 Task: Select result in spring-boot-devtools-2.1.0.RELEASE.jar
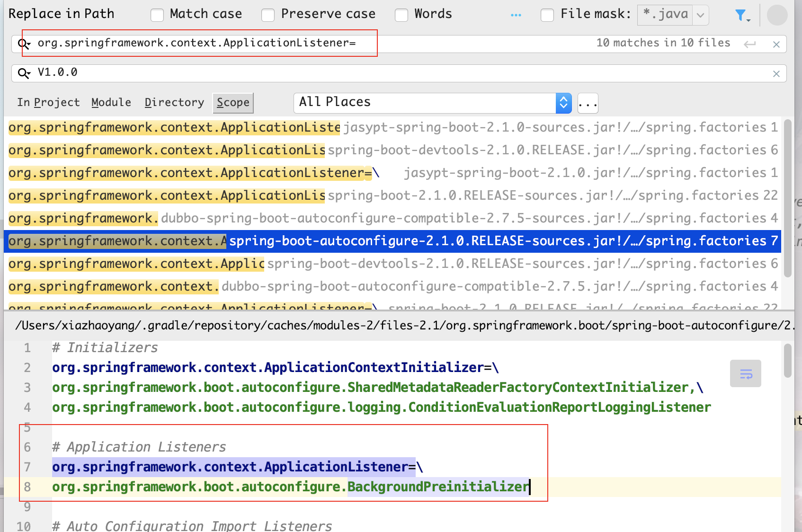coord(393,150)
